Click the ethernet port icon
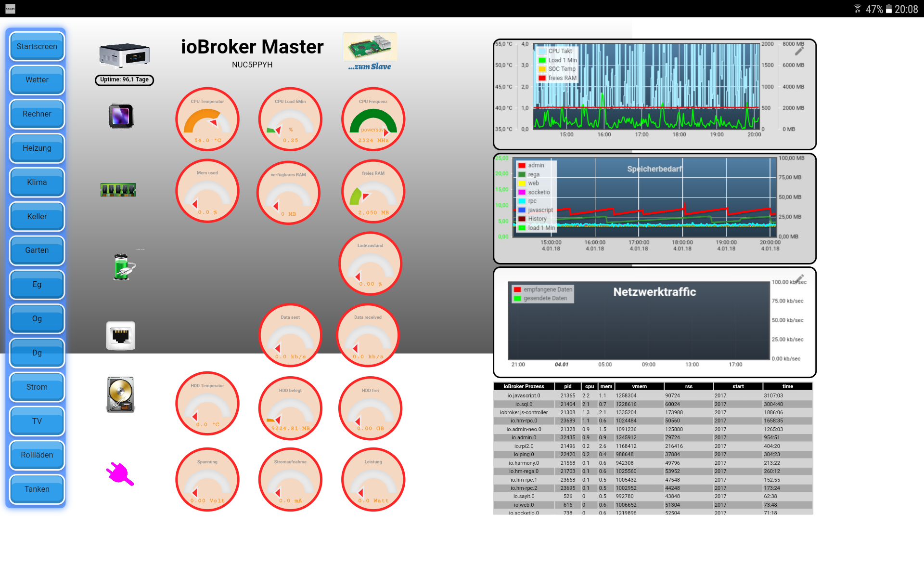 [x=120, y=336]
